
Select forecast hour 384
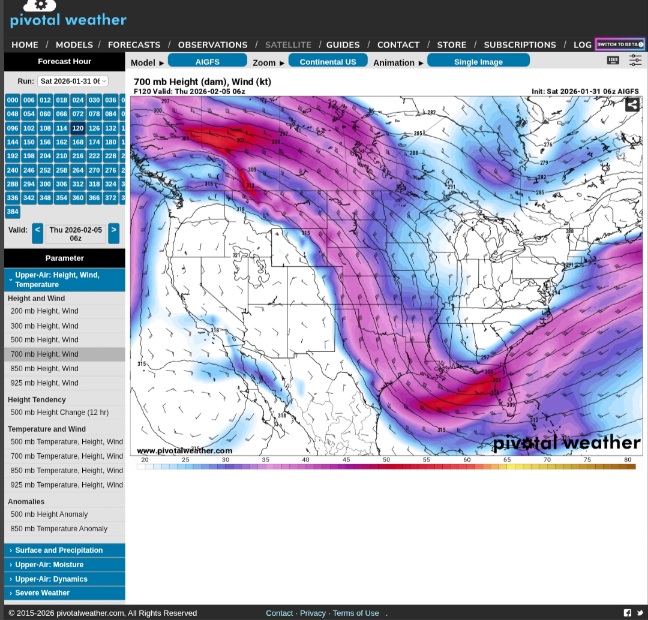pyautogui.click(x=13, y=212)
